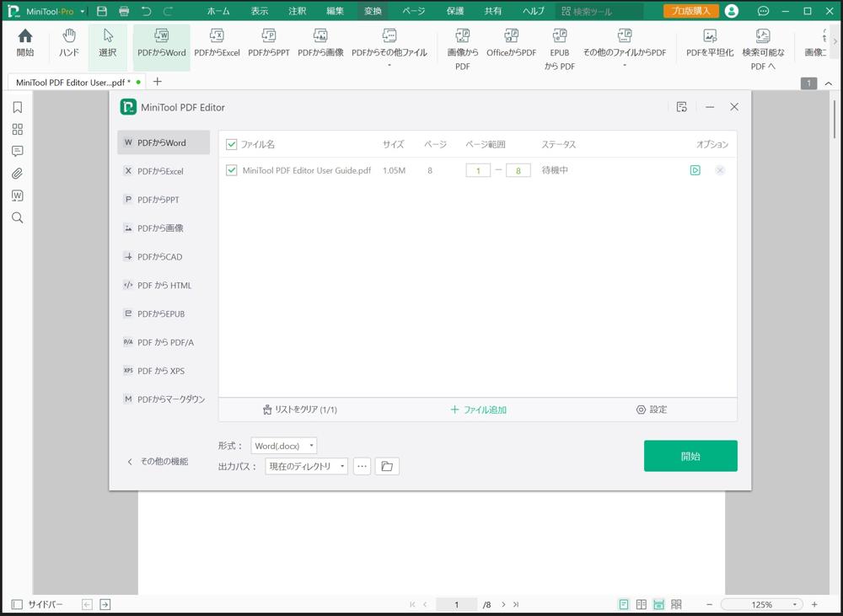Open the 表示 menu tab
This screenshot has height=616, width=843.
click(260, 11)
